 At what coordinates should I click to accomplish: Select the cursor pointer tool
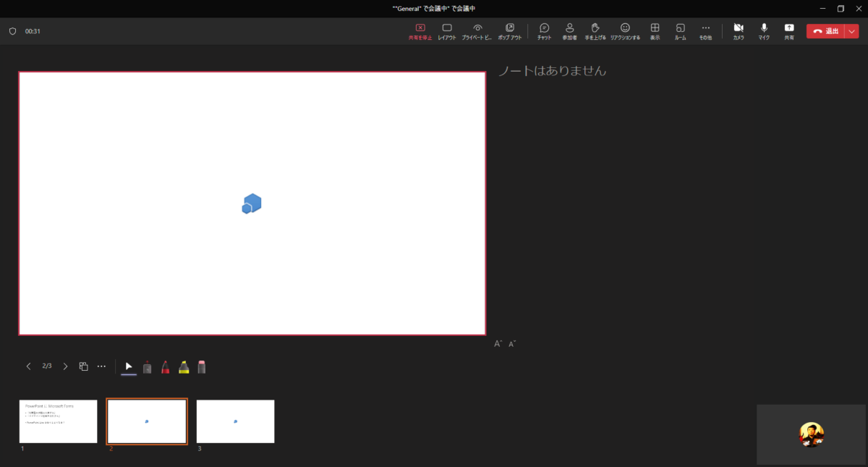click(129, 366)
